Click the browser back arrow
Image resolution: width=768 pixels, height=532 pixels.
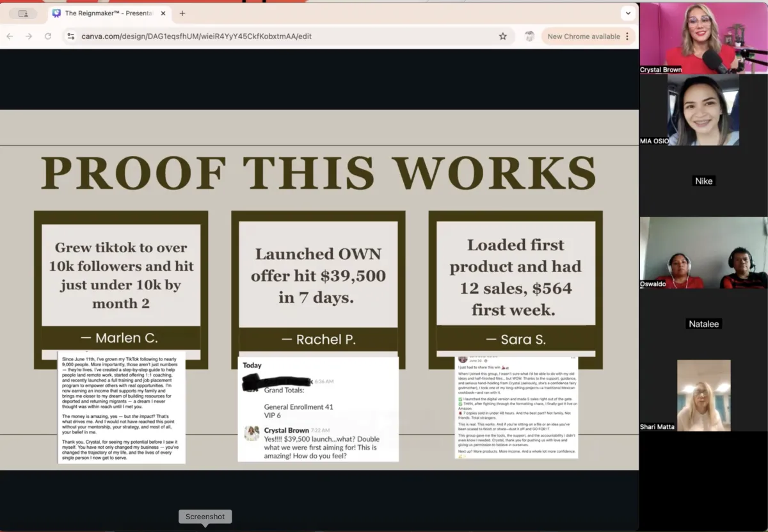[10, 36]
